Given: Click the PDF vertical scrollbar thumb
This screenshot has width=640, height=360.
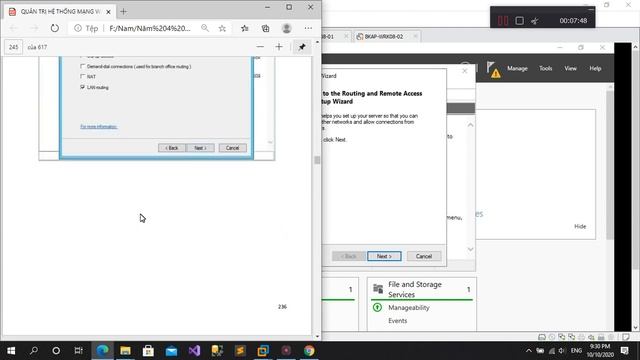Looking at the screenshot, I should (x=317, y=160).
